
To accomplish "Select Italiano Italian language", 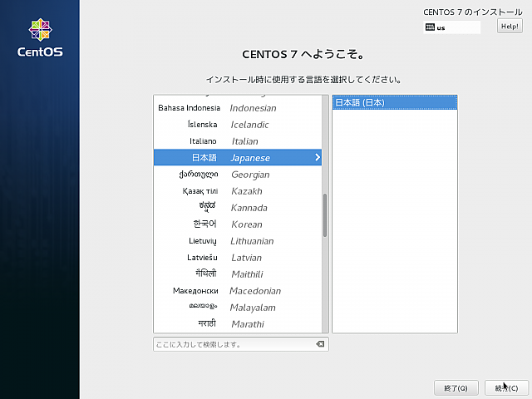I will [238, 141].
